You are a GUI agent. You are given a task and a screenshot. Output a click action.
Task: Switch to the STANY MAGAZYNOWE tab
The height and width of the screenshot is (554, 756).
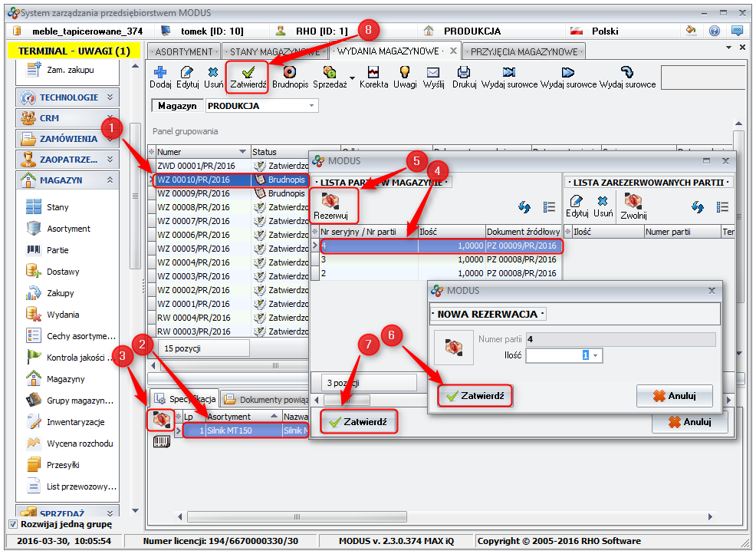tap(274, 51)
